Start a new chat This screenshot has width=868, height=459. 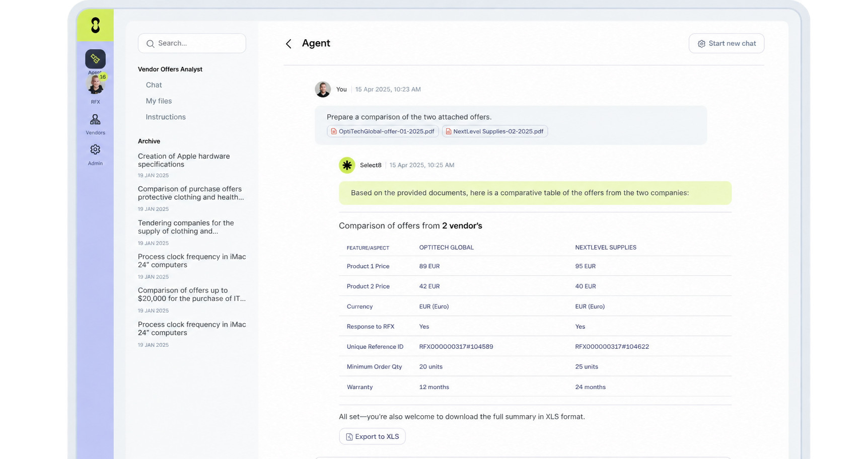click(726, 43)
